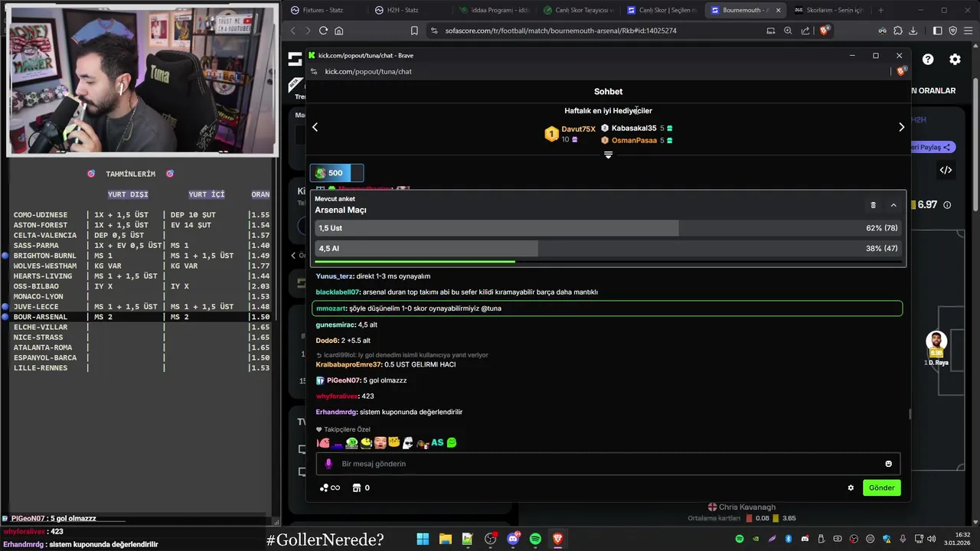
Task: Toggle the browser sidebar panel
Action: (938, 31)
